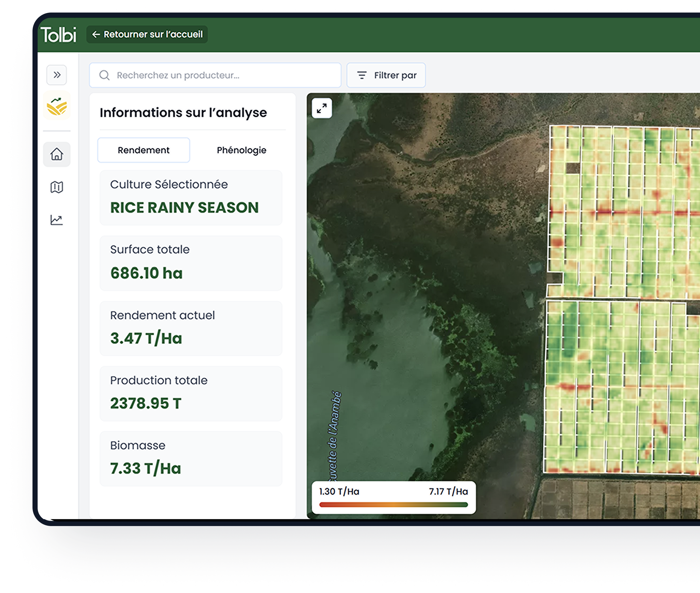700x593 pixels.
Task: Click the Informations sur l'analyse heading
Action: pyautogui.click(x=183, y=112)
